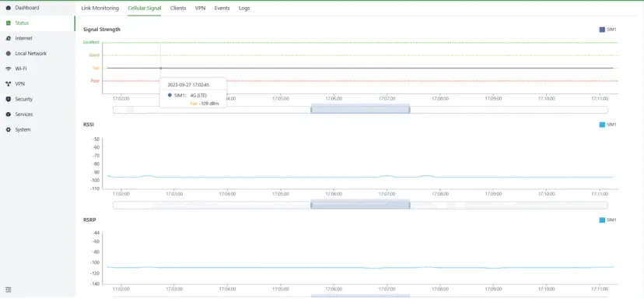Click the Poor threshold label
Viewport: 644px width, 299px height.
95,81
